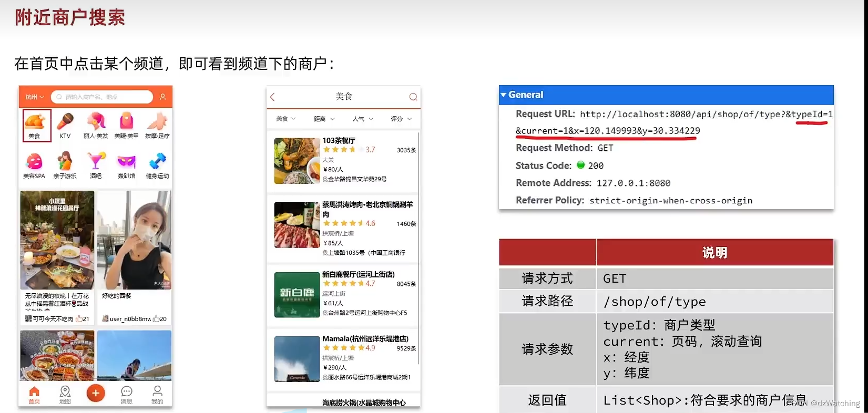Collapse the General section triangle
Image resolution: width=868 pixels, height=413 pixels.
(x=504, y=95)
